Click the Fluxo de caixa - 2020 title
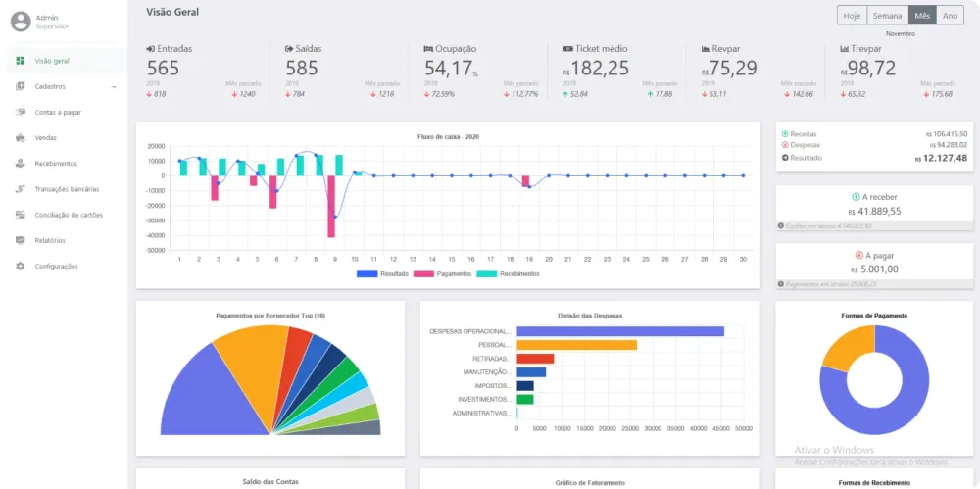 [448, 136]
